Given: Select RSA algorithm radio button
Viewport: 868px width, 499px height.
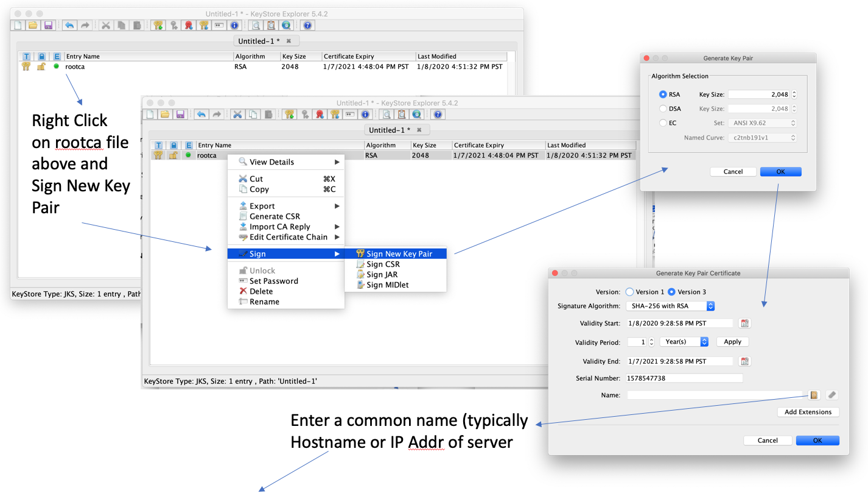Looking at the screenshot, I should (663, 94).
